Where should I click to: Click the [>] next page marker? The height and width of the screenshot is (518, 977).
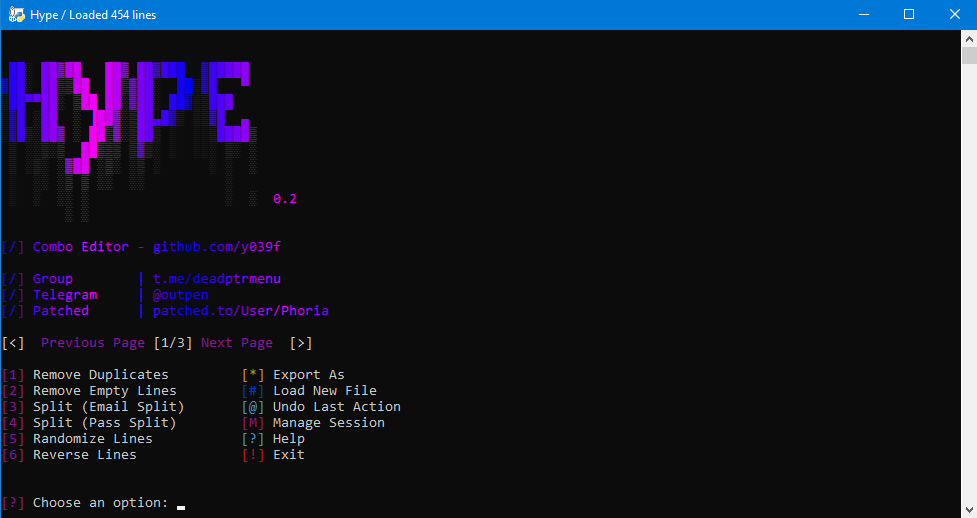click(x=301, y=343)
